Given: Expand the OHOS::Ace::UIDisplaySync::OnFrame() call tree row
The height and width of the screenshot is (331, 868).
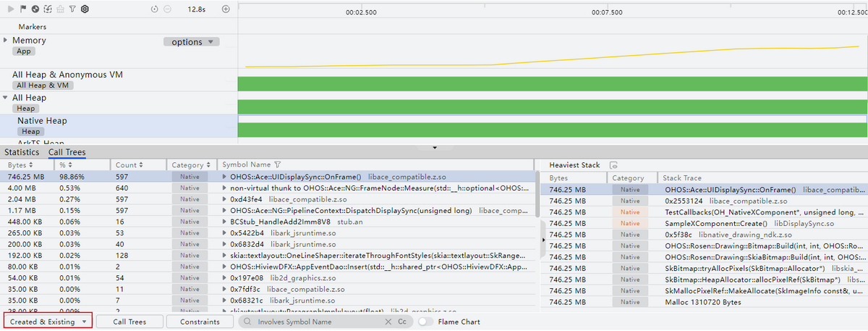Looking at the screenshot, I should (224, 177).
